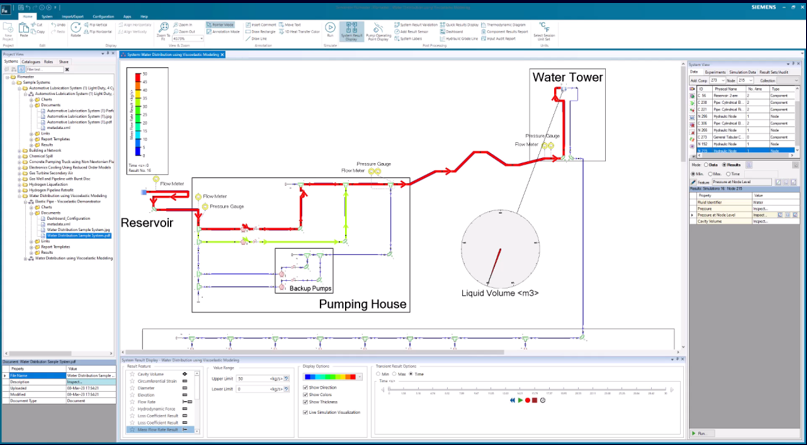Open the Home ribbon tab
Screen dimensions: 807x445
27,16
